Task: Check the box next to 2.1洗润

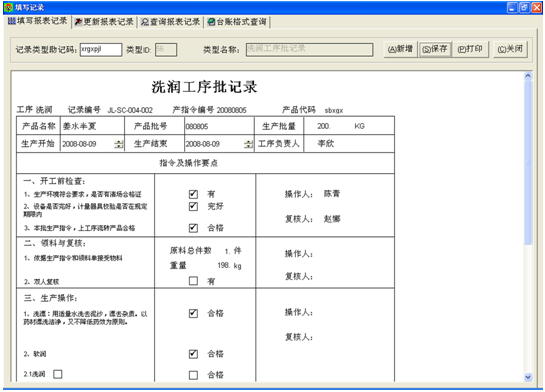Action: pyautogui.click(x=58, y=374)
